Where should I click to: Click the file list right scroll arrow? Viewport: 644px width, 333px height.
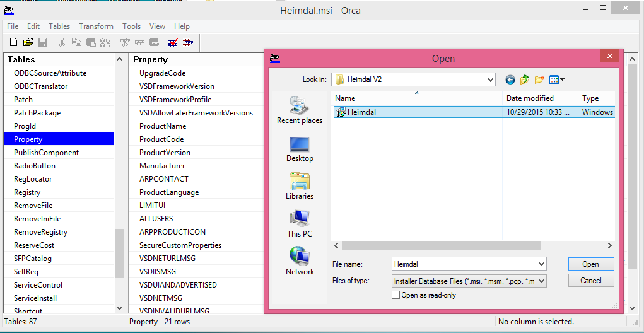[610, 245]
